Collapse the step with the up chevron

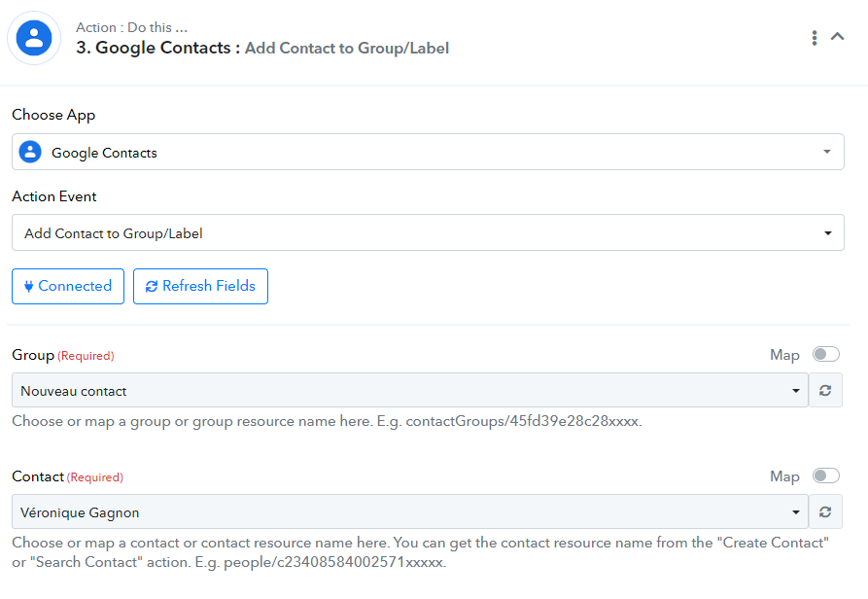[x=837, y=37]
